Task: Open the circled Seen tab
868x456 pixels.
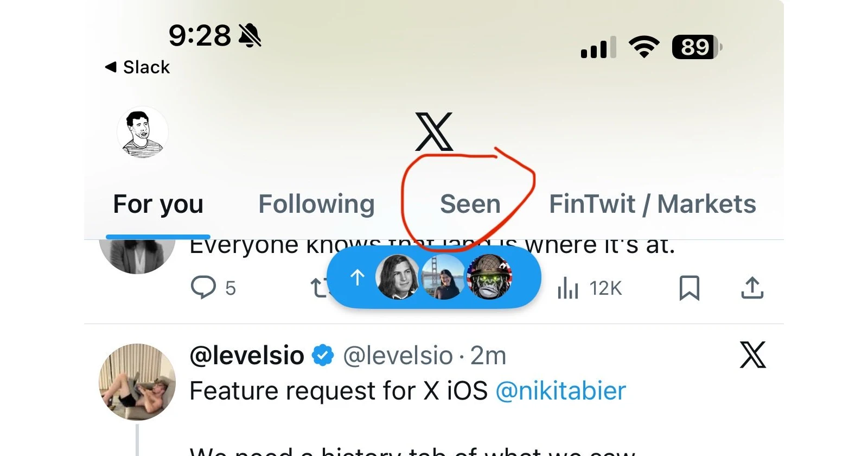Action: [470, 205]
